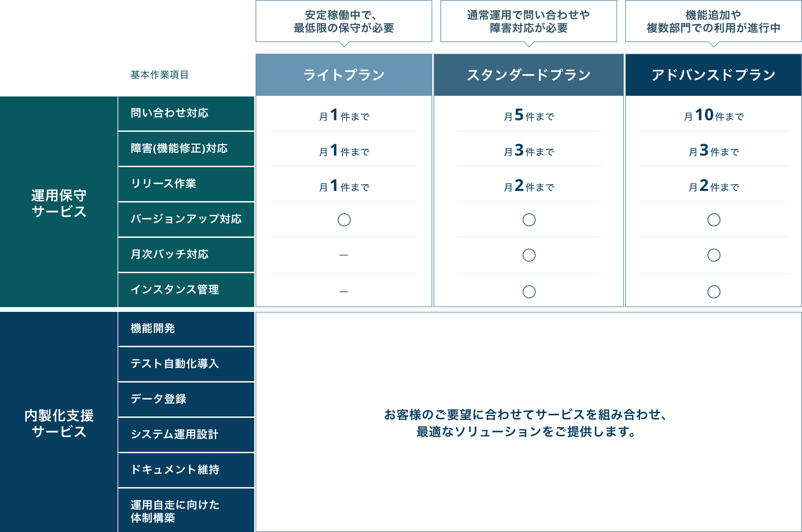Click the 通常運用で問い合わせや障害対応が必要 callout
Screen dimensions: 802x532
point(529,21)
